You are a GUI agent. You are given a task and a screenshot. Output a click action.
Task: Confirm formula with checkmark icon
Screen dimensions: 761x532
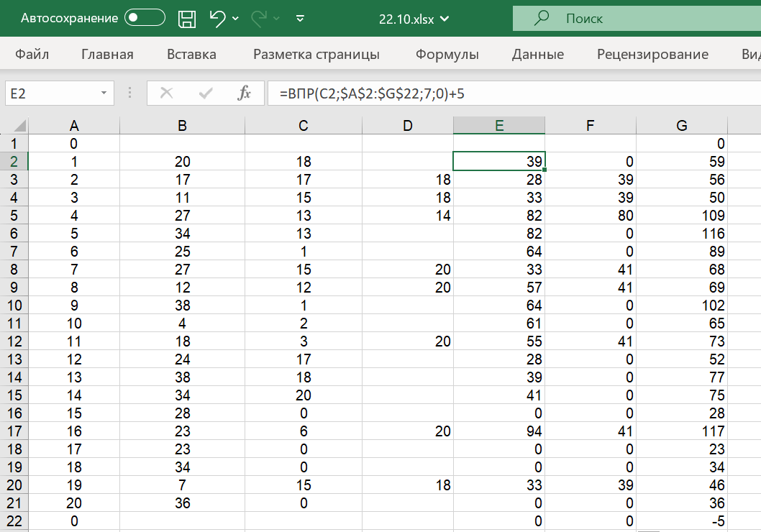pos(206,93)
